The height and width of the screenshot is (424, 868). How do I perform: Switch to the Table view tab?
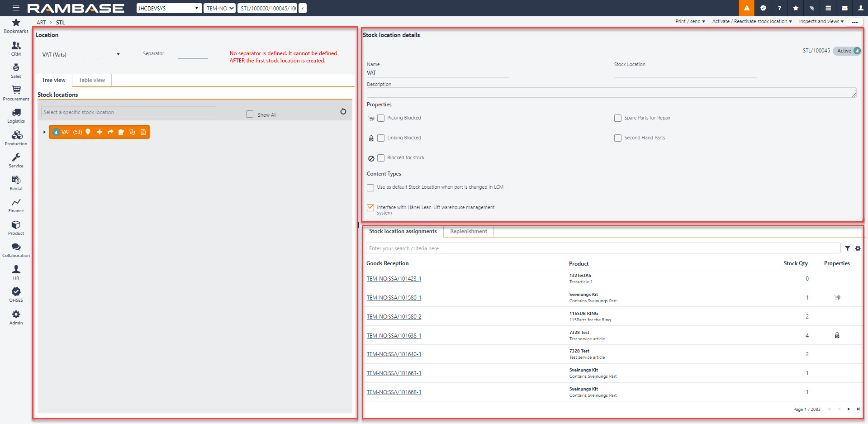(92, 80)
